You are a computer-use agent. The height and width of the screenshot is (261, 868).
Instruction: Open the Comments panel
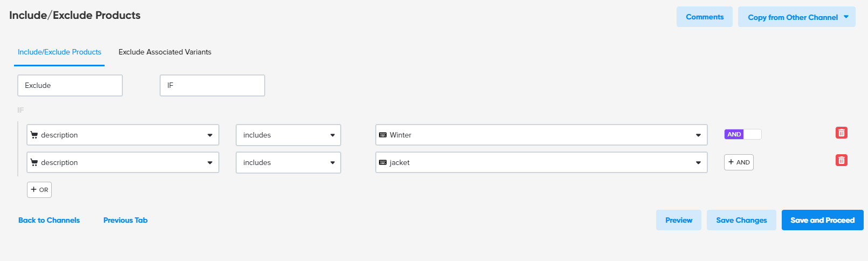click(x=704, y=17)
